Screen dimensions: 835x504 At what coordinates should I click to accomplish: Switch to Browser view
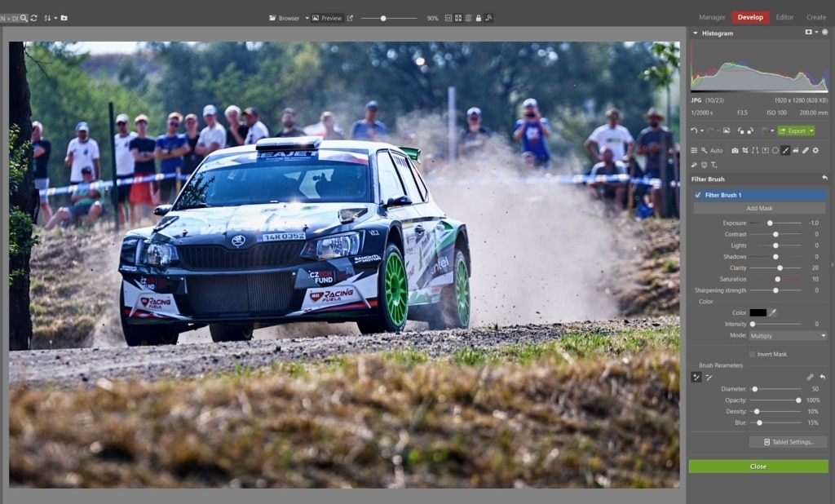tap(285, 18)
